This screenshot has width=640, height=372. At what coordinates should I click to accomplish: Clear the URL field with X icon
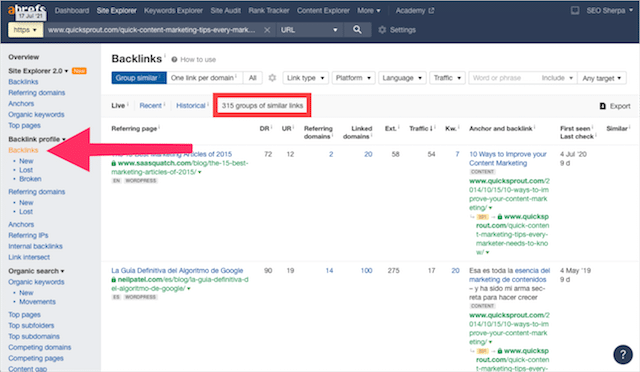(x=267, y=30)
